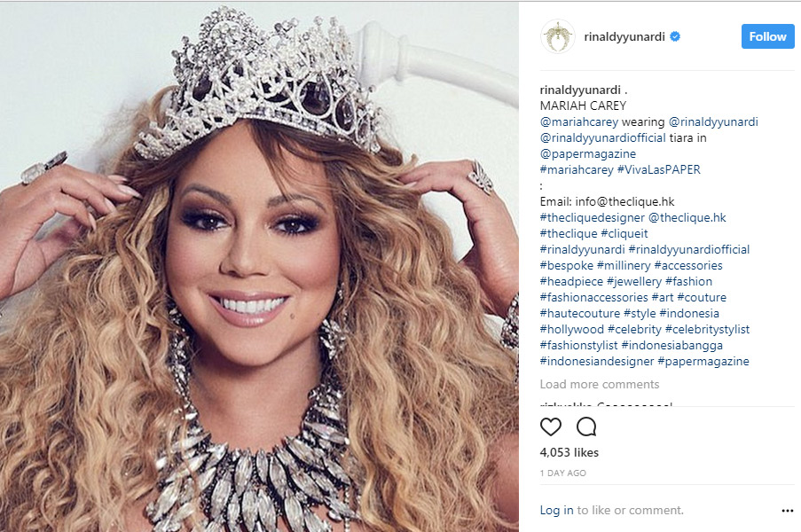
Task: Select the #VivaLasPAPER hashtag
Action: 659,169
